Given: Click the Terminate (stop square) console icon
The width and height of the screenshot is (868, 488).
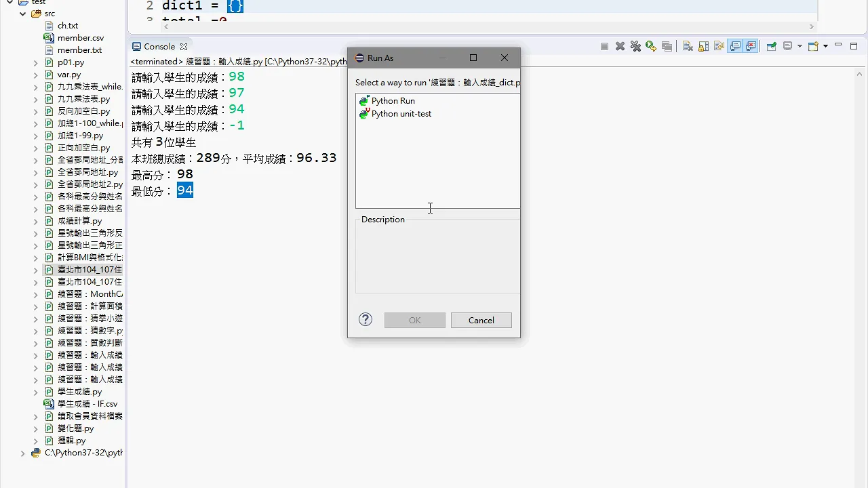Looking at the screenshot, I should (604, 47).
